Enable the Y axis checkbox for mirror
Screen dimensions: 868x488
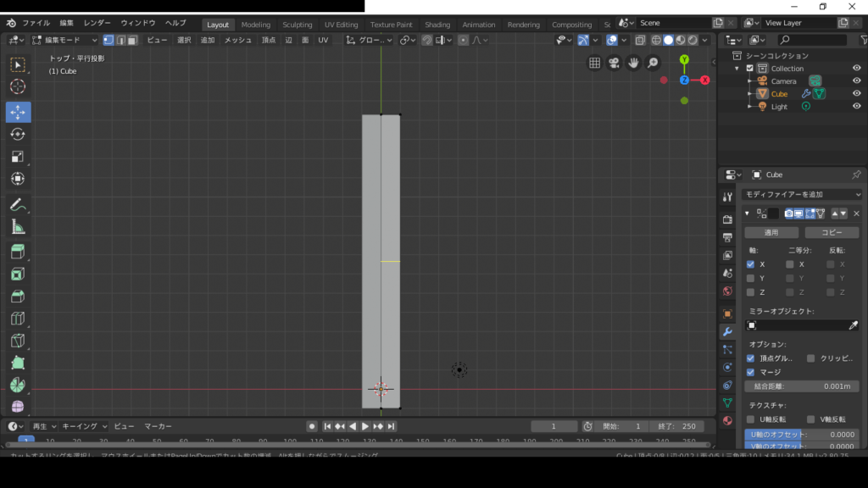[x=750, y=278]
